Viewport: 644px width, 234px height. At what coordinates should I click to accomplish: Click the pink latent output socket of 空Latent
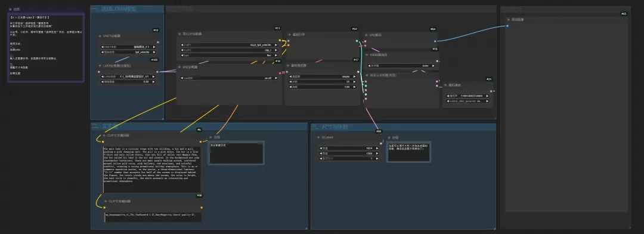click(x=380, y=143)
